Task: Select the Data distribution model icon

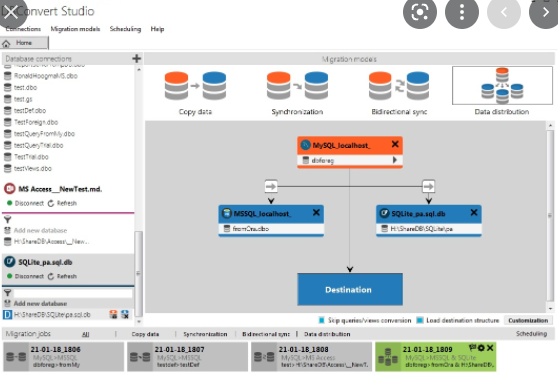Action: 502,85
